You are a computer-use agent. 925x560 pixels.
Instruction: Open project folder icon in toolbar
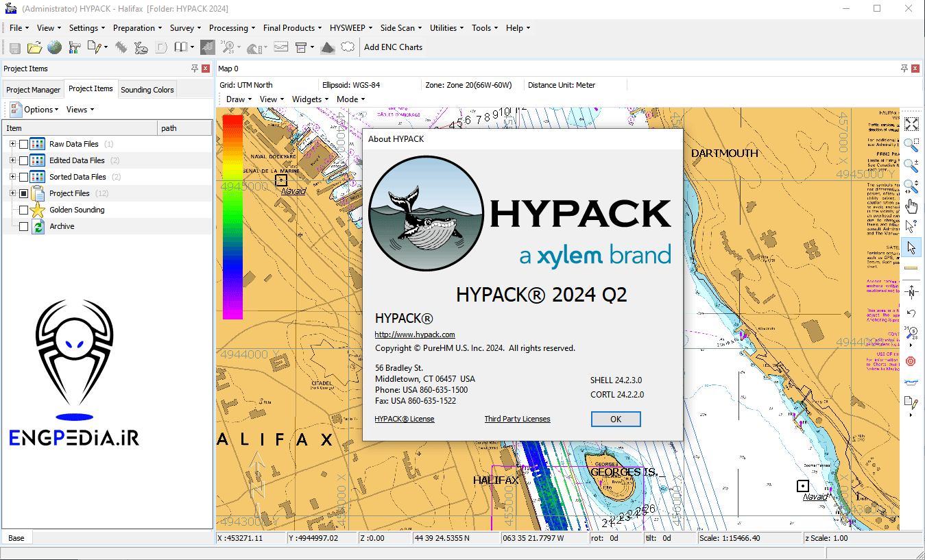tap(34, 47)
